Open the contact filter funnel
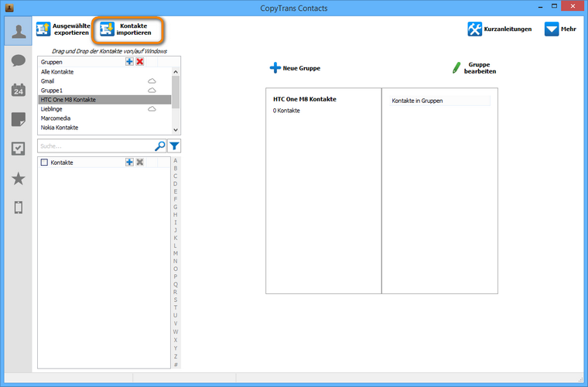This screenshot has height=387, width=588. point(174,146)
